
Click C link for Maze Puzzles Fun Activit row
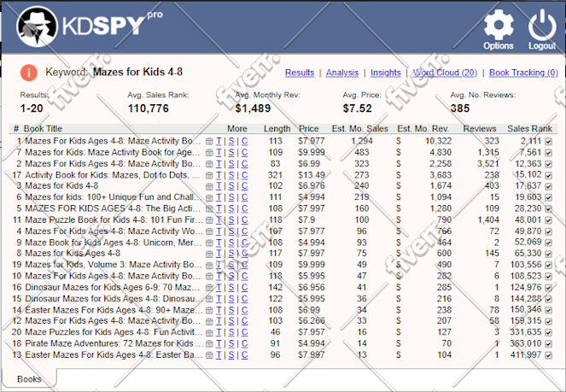(x=244, y=332)
